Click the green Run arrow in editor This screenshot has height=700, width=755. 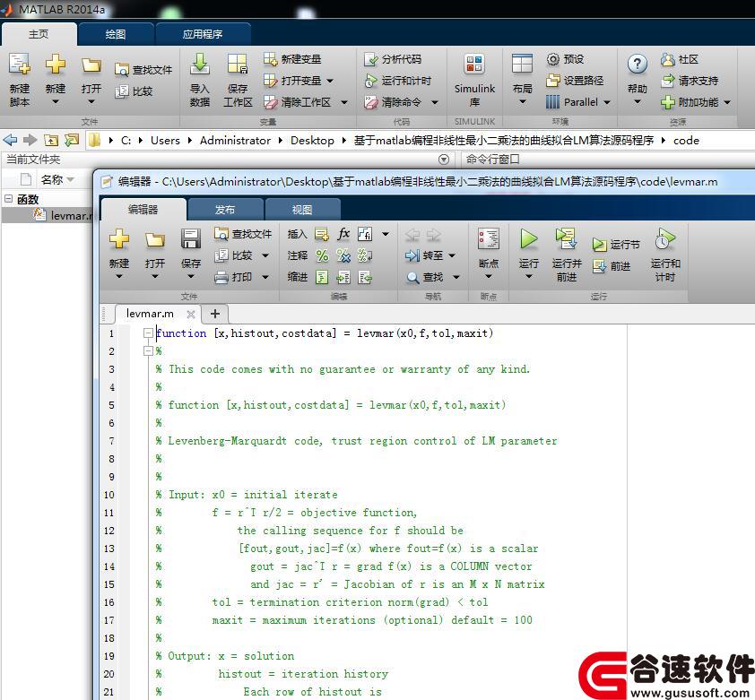528,238
